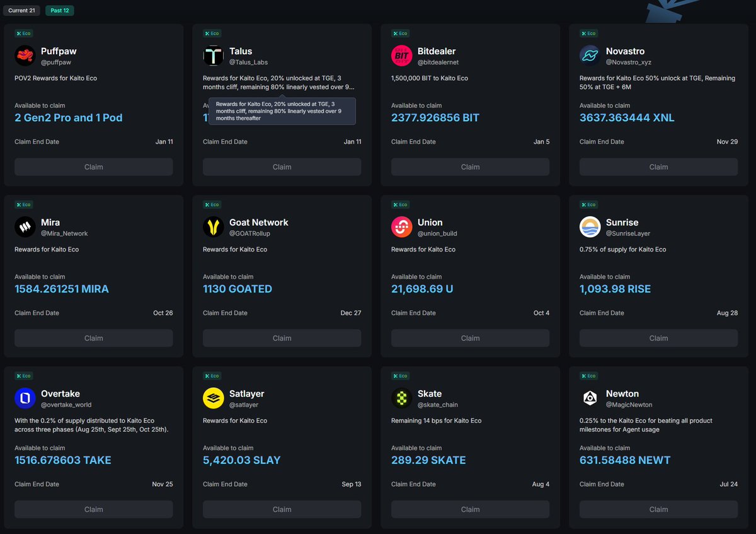Claim the Puffpaw rewards
Screen dimensions: 756x534
click(x=94, y=167)
